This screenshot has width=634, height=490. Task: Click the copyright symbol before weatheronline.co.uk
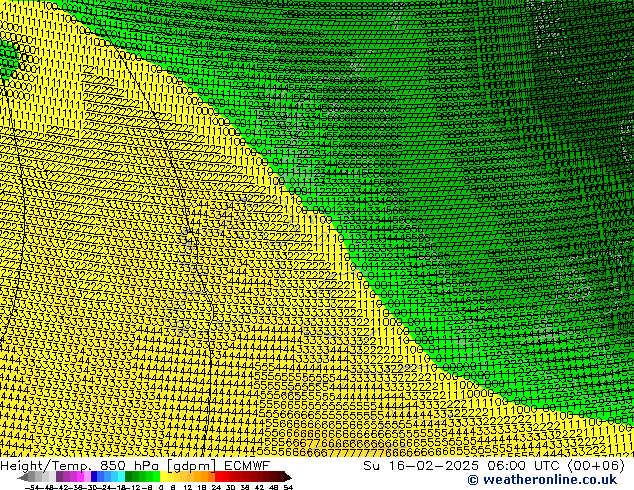pyautogui.click(x=444, y=481)
